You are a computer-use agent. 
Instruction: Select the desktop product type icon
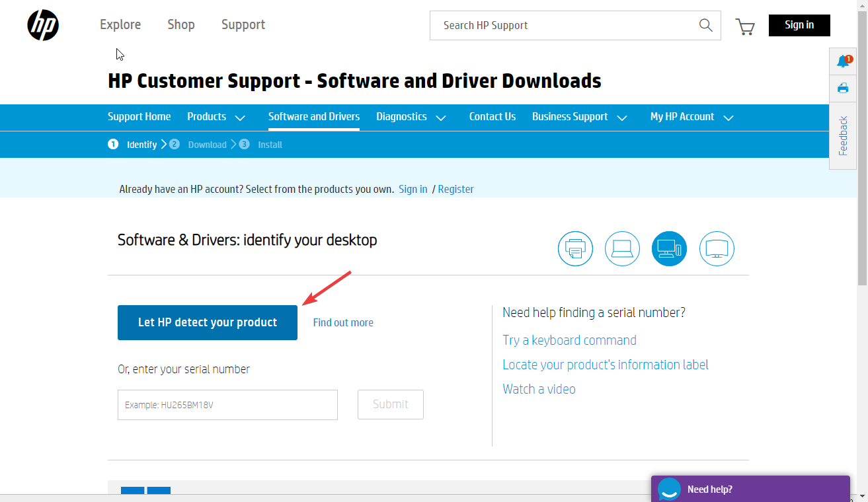point(669,249)
